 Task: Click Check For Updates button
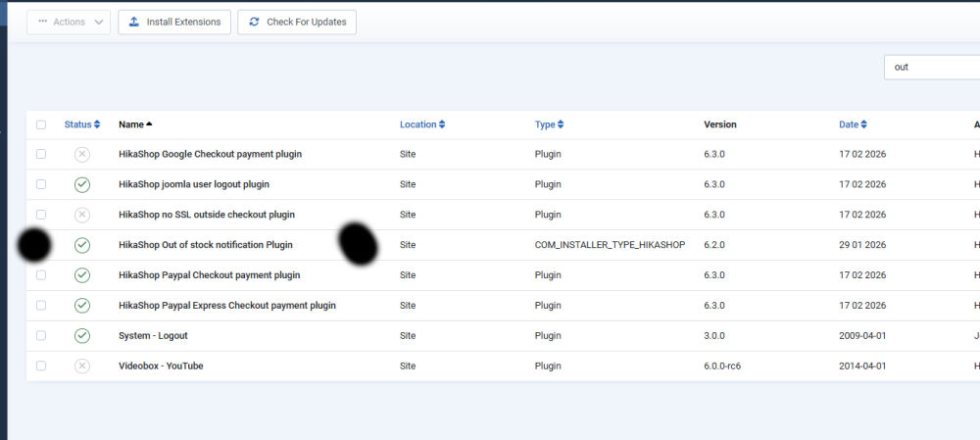tap(297, 22)
